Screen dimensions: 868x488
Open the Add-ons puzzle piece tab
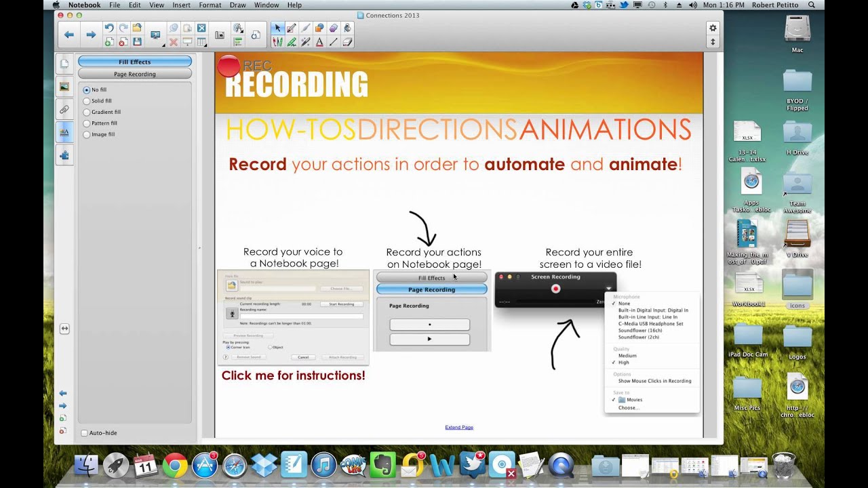coord(64,155)
